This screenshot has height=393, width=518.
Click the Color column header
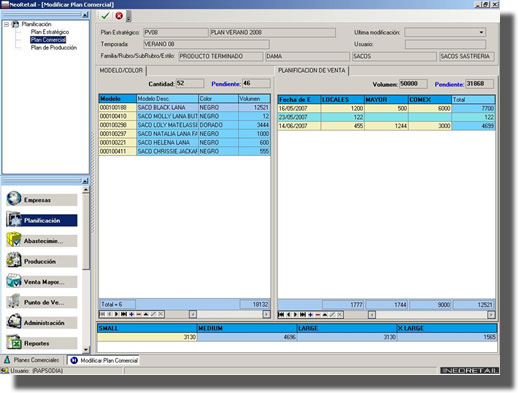[218, 99]
